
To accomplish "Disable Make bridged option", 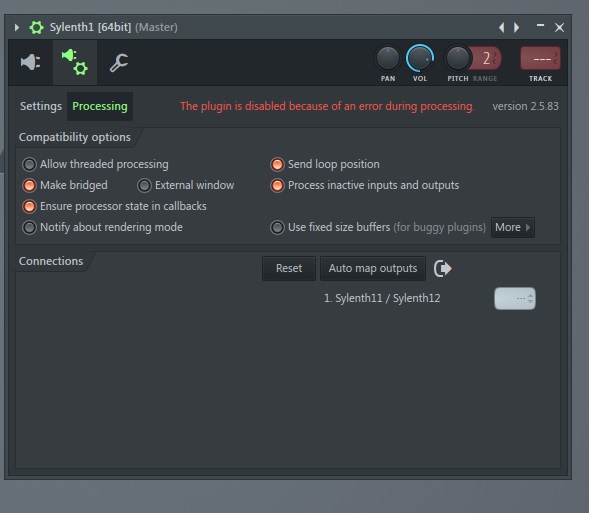I will pos(29,186).
